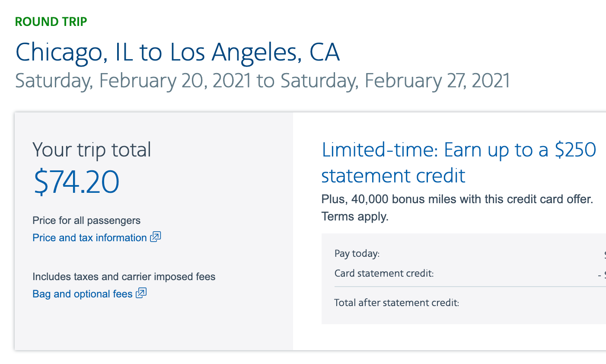Click the Terms apply text

click(355, 216)
